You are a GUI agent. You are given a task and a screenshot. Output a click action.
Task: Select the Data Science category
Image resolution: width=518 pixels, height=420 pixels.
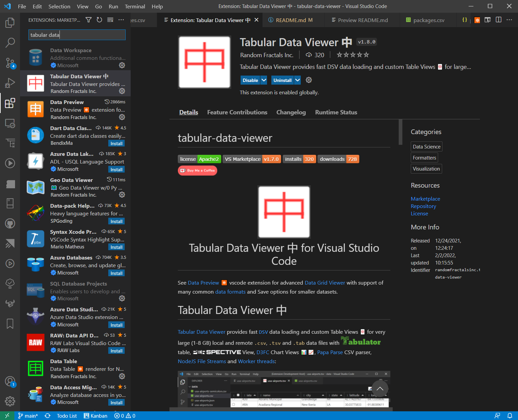426,146
